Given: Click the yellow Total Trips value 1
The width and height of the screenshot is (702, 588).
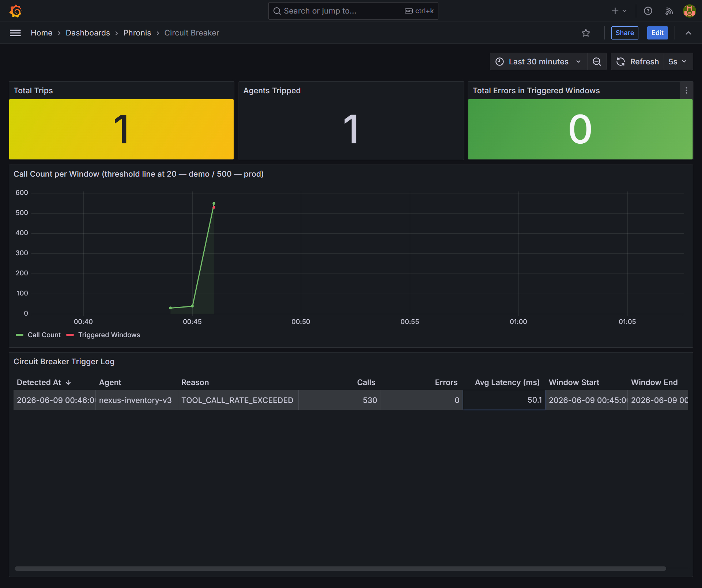Looking at the screenshot, I should pyautogui.click(x=121, y=129).
